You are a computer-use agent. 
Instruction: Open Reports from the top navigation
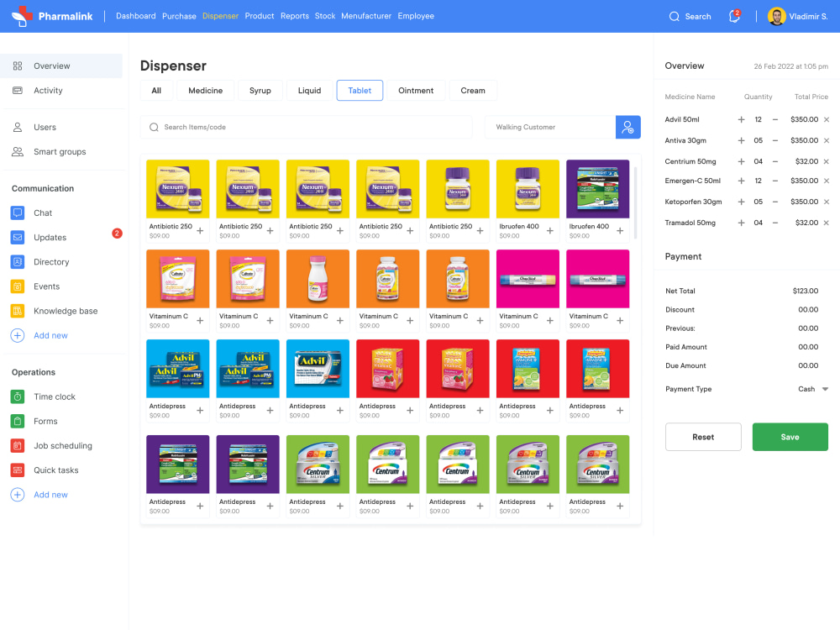click(294, 15)
